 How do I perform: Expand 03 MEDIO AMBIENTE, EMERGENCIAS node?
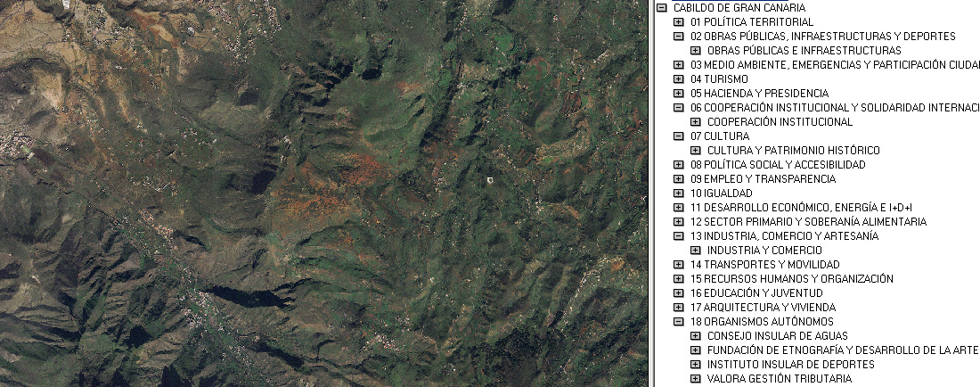679,65
